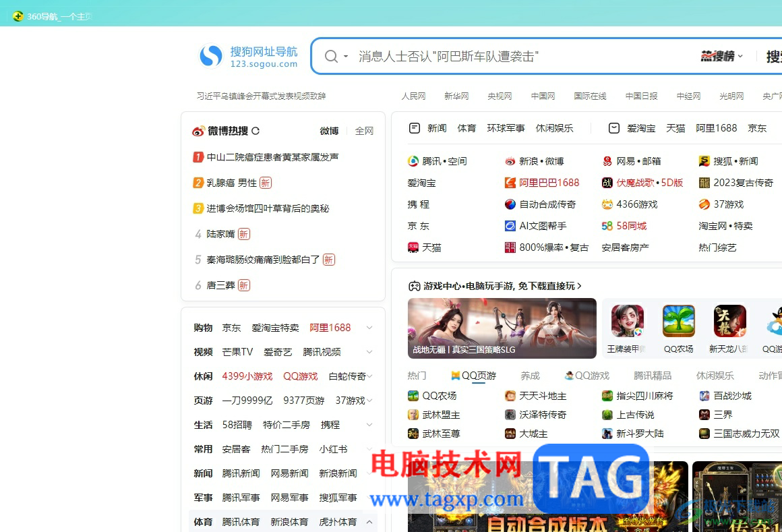This screenshot has width=782, height=532.
Task: Open the QQ农场 game thumbnail
Action: pyautogui.click(x=679, y=321)
